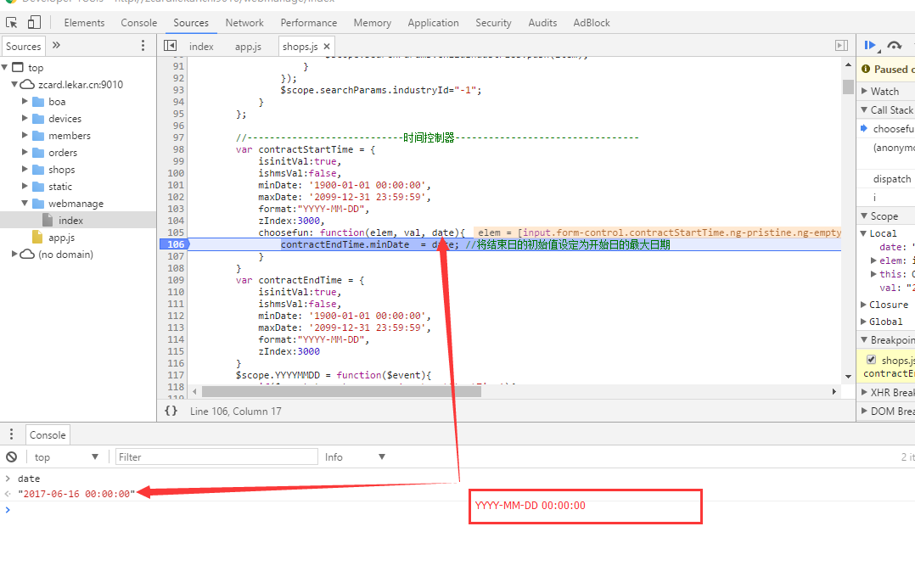Open the Sources pane three-dot menu

tap(143, 46)
